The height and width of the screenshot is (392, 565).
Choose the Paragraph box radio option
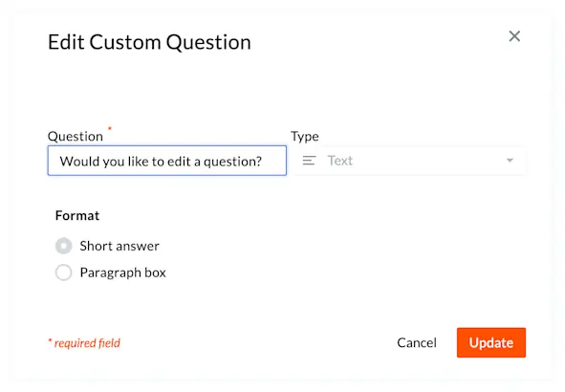click(63, 272)
